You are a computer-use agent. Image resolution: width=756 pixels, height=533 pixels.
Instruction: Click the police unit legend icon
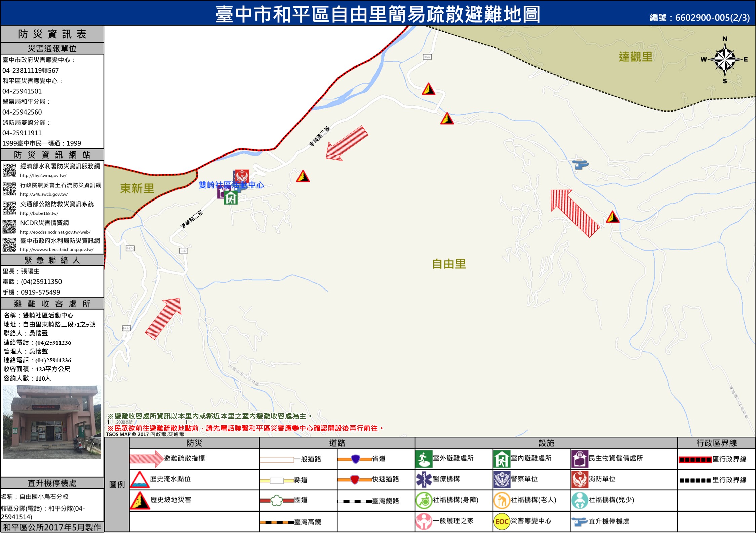point(502,479)
